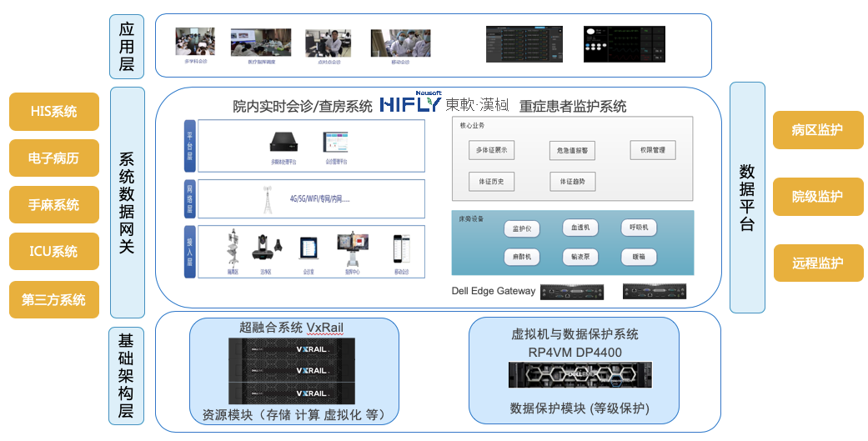Image resolution: width=868 pixels, height=441 pixels.
Task: Click the 麻醉机 device button
Action: coord(521,257)
